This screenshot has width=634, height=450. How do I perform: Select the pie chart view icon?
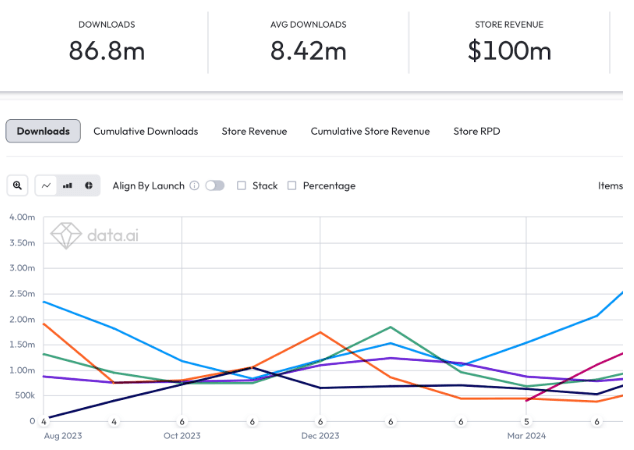click(x=88, y=185)
